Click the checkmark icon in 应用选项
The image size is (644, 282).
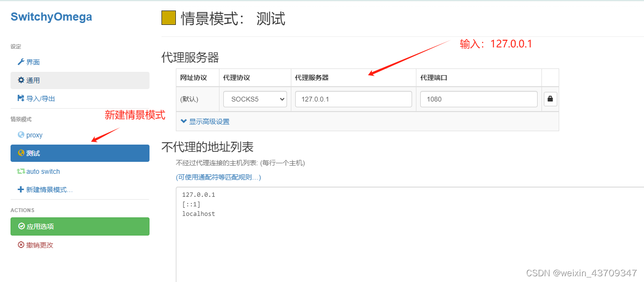21,226
